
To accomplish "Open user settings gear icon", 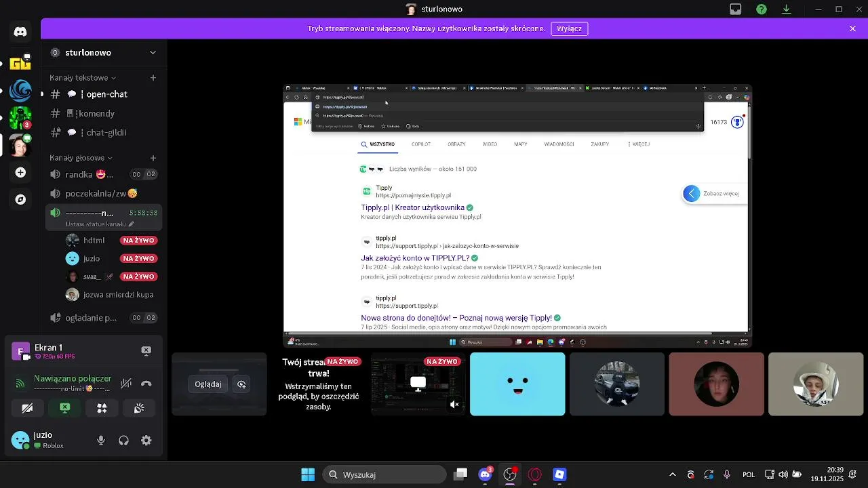I will pos(146,441).
